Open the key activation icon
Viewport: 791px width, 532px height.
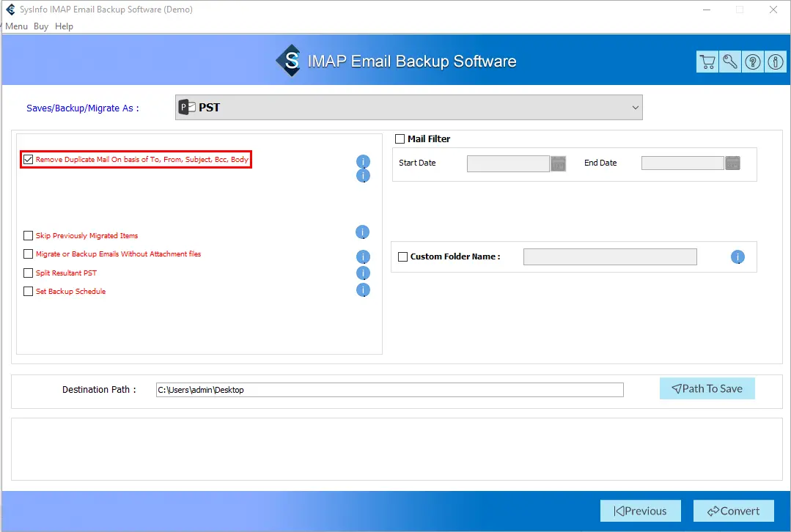point(730,62)
